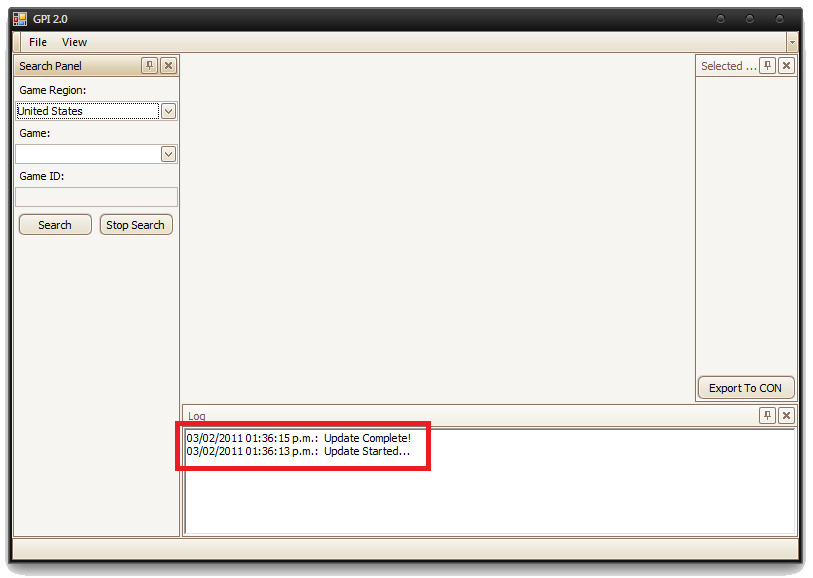This screenshot has width=813, height=578.
Task: Open the View menu
Action: coord(74,42)
